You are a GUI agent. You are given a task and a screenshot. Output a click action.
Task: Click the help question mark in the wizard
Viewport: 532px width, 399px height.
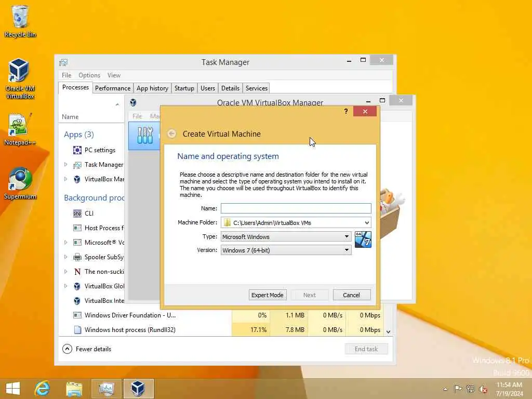coord(345,111)
